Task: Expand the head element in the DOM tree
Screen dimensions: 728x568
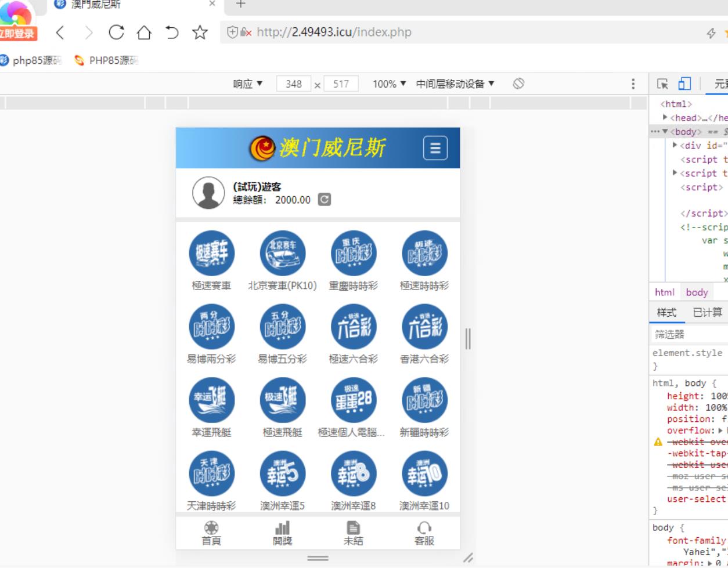Action: (665, 118)
